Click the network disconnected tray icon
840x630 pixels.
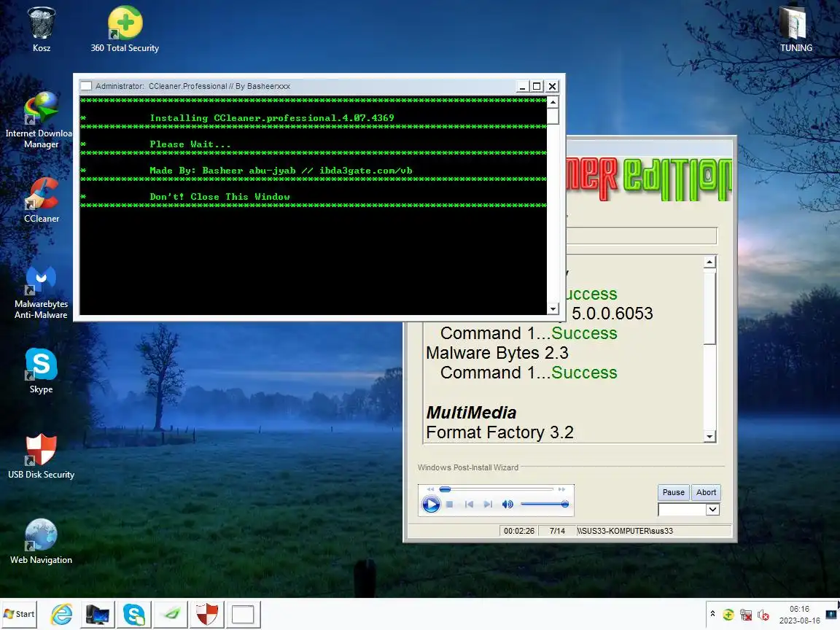tap(746, 615)
